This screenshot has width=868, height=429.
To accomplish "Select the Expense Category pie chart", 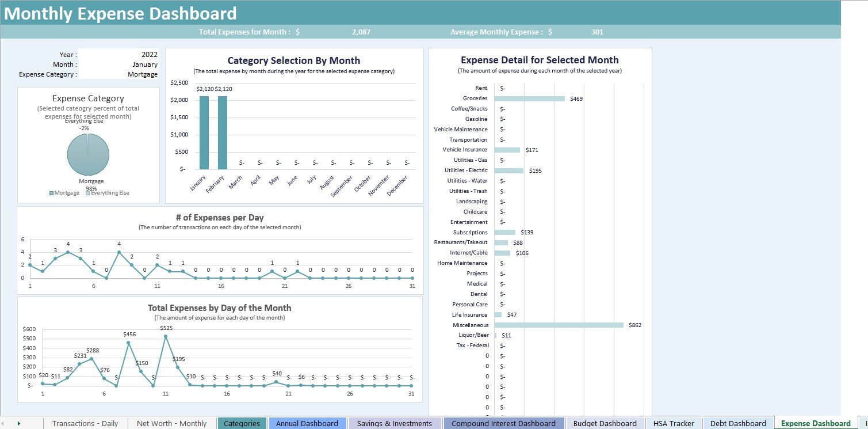I will 88,154.
